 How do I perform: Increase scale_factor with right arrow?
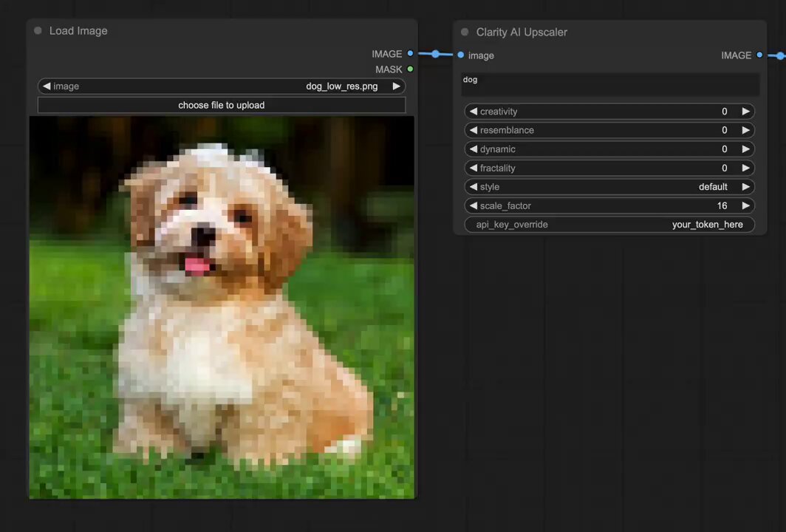745,205
